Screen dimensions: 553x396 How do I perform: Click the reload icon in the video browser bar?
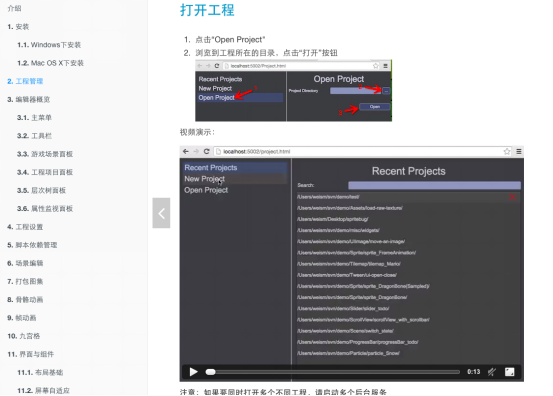207,151
